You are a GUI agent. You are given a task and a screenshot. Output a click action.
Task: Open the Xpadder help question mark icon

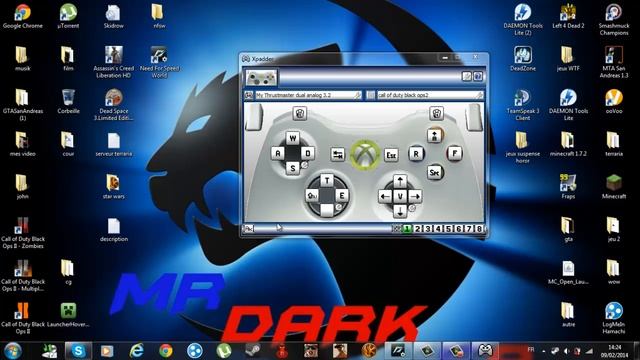pos(478,76)
